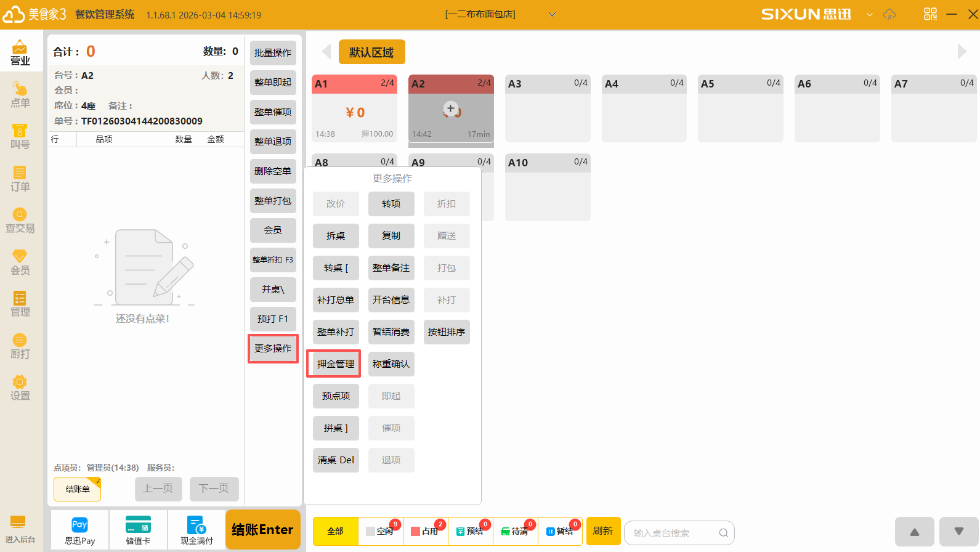Screen dimensions: 980x552
Task: Open the 叫号 queue number icon
Action: (x=20, y=137)
